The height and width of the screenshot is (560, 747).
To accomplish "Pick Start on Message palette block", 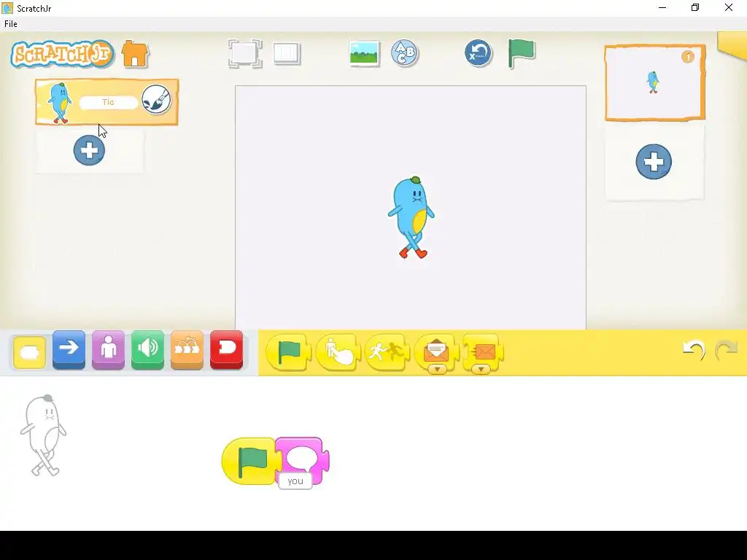I will [436, 351].
